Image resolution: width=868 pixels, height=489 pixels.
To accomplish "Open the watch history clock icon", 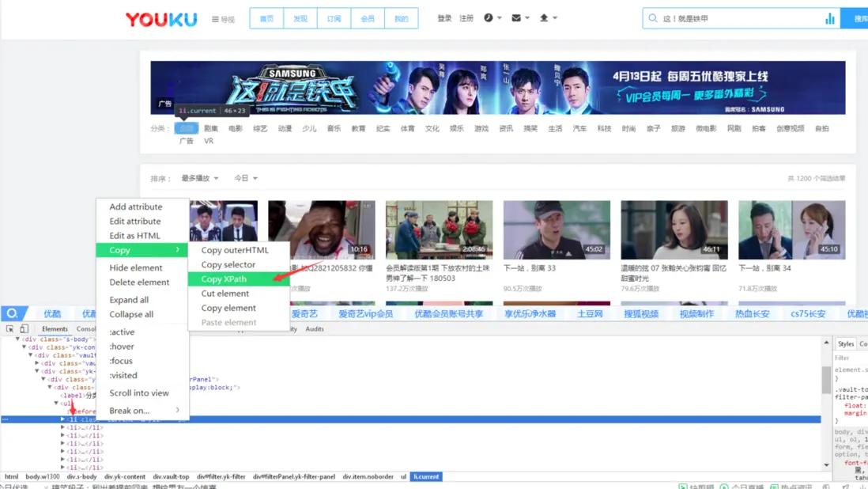I will 489,17.
